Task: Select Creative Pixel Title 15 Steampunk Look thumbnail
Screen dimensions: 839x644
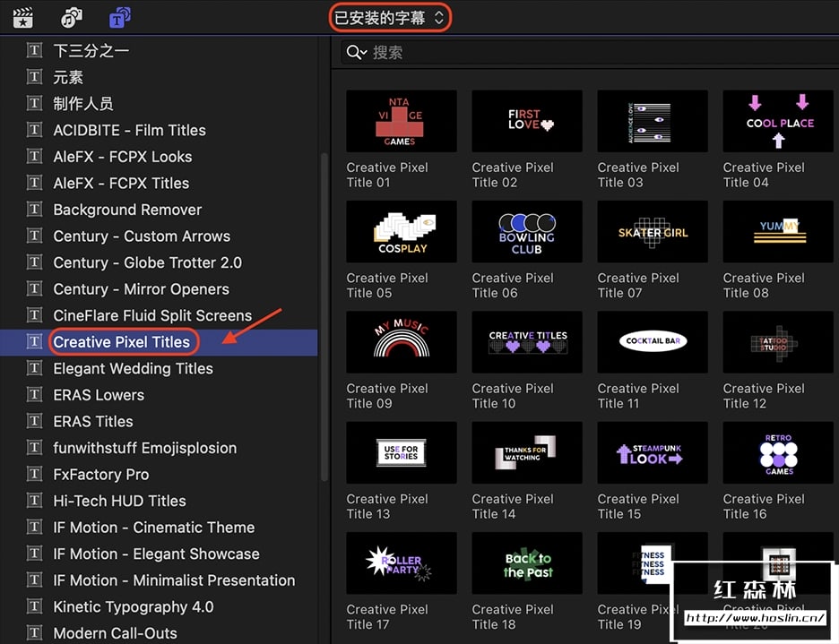Action: (653, 452)
